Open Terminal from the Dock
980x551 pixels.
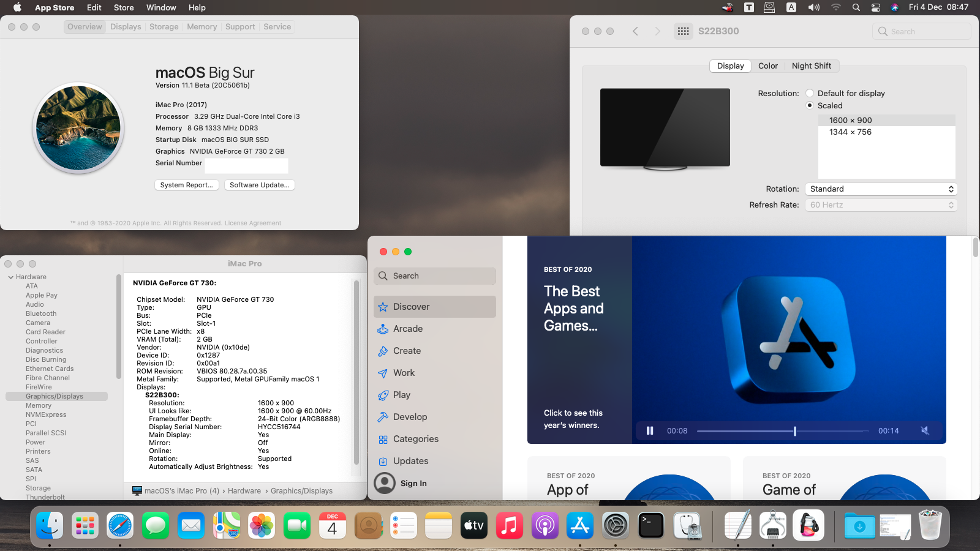point(651,526)
